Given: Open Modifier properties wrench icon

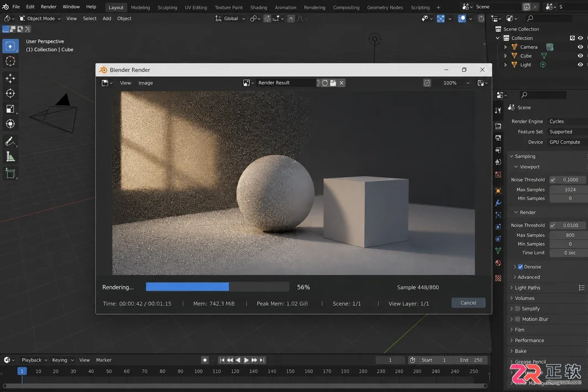Looking at the screenshot, I should point(498,203).
